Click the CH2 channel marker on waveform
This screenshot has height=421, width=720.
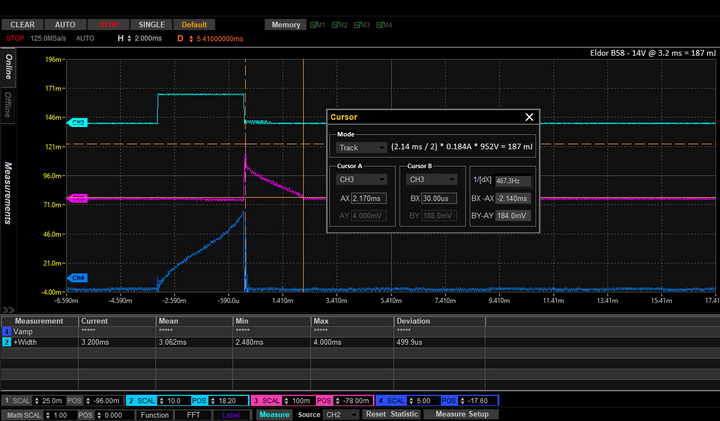[x=79, y=122]
